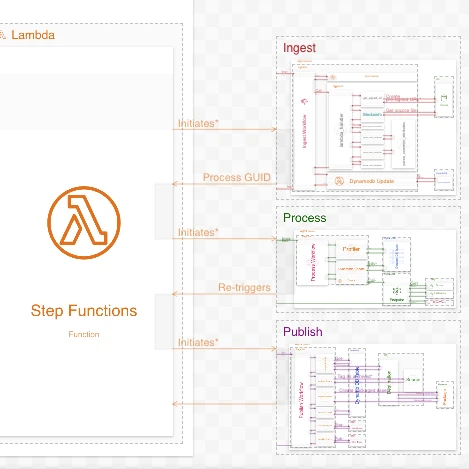The width and height of the screenshot is (469, 469).
Task: Click the Initiates* label pointing to Publish
Action: tap(198, 342)
